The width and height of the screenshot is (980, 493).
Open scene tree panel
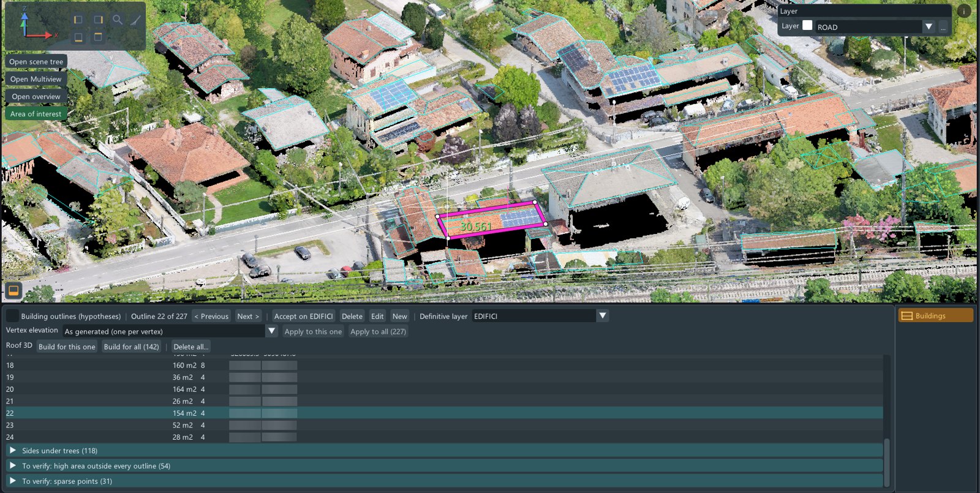(36, 62)
